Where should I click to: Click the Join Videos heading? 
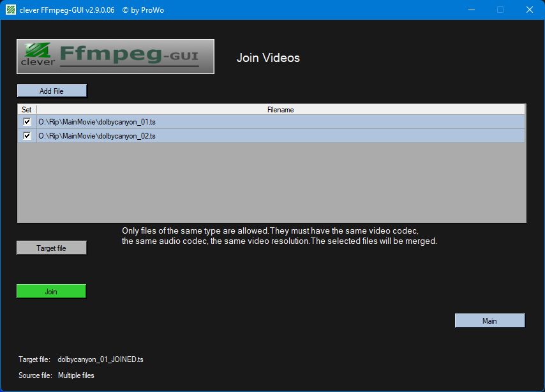pos(268,57)
